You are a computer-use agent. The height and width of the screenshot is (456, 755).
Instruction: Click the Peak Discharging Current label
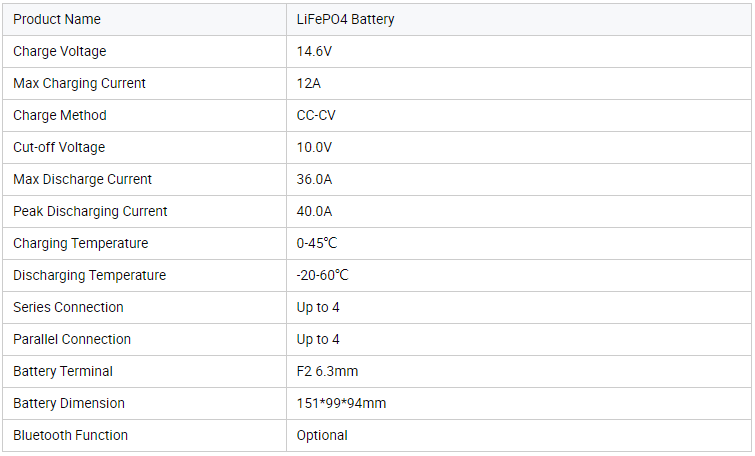tap(90, 212)
